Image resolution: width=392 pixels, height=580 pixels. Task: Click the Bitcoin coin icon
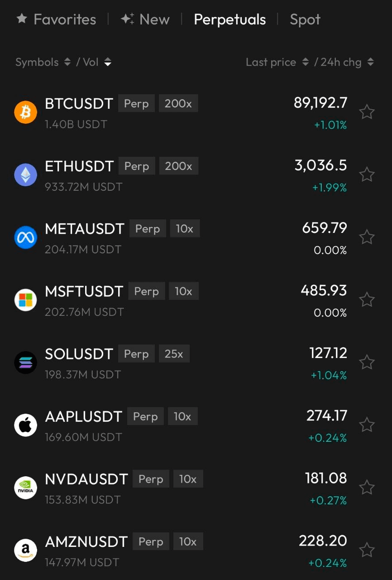[x=25, y=112]
